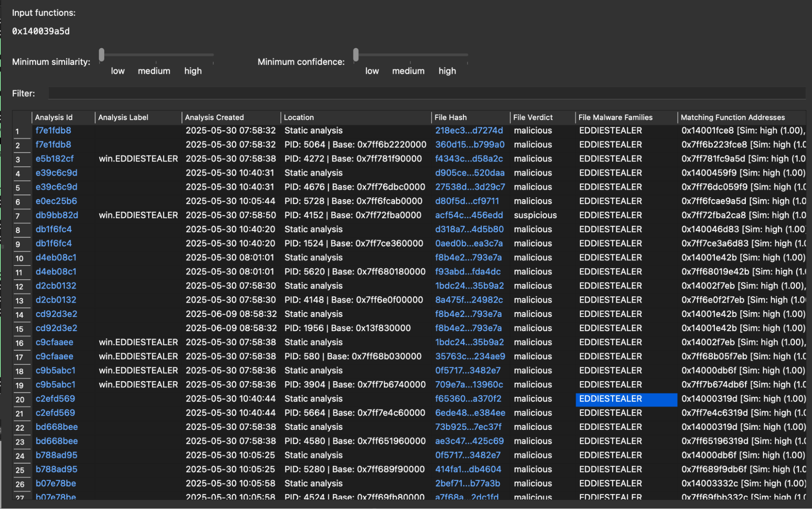Click the suspicious verdict cell
This screenshot has width=812, height=509.
pyautogui.click(x=535, y=215)
